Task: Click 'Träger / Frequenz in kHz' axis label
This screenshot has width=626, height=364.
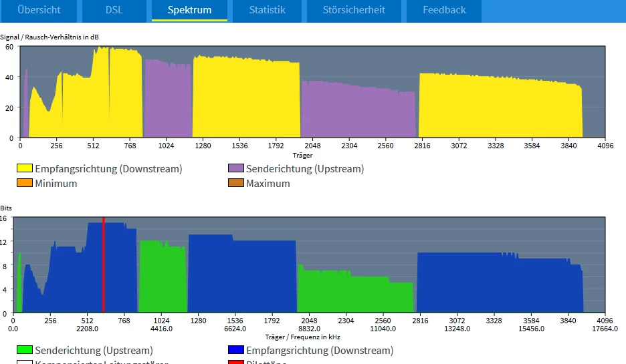Action: [302, 337]
